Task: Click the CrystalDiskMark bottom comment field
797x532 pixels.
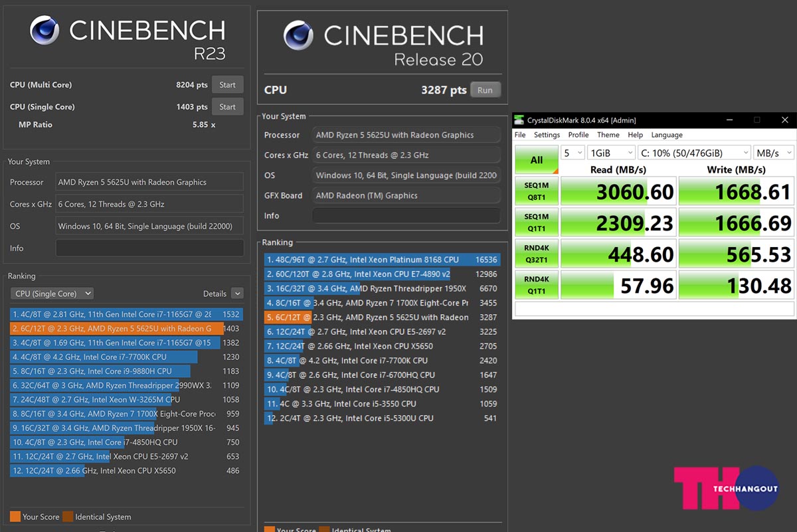Action: [x=654, y=309]
